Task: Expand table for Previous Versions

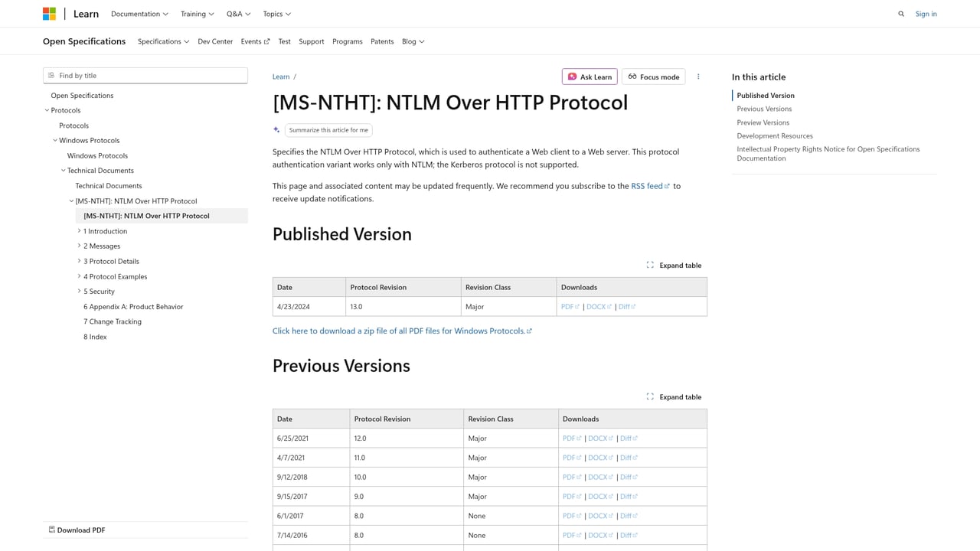Action: point(674,396)
